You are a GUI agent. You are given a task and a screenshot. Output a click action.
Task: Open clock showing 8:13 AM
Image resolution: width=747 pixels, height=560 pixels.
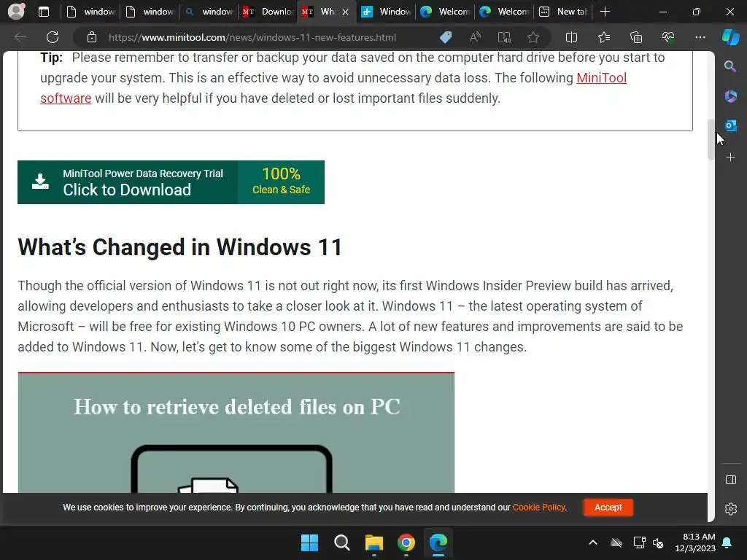point(695,542)
